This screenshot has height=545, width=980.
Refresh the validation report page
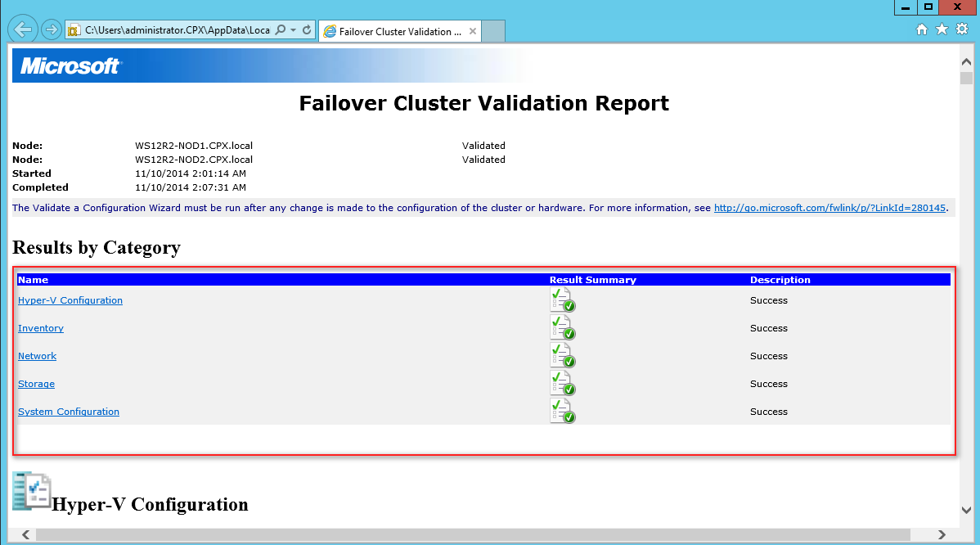(307, 30)
